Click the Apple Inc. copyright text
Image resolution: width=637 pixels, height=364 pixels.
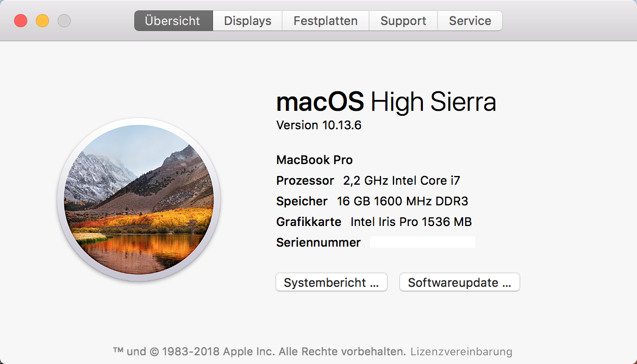tap(259, 352)
